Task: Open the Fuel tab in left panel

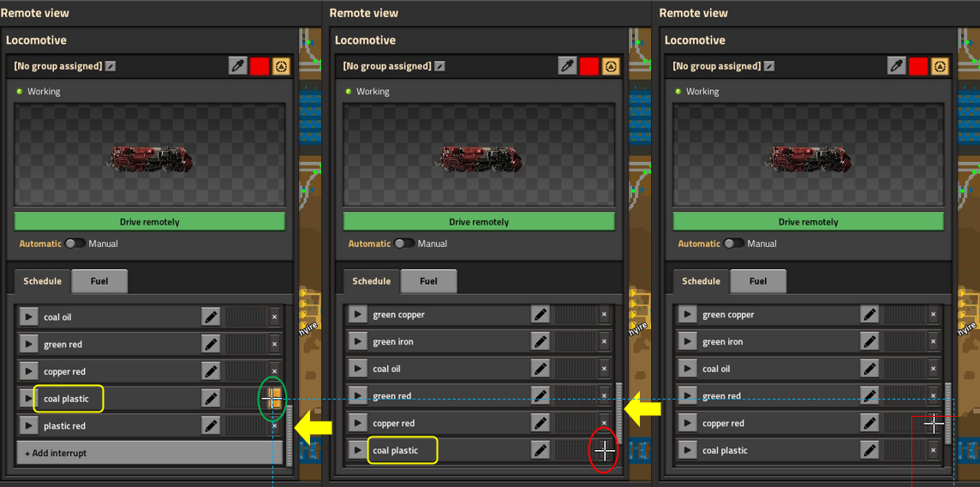Action: click(x=99, y=281)
